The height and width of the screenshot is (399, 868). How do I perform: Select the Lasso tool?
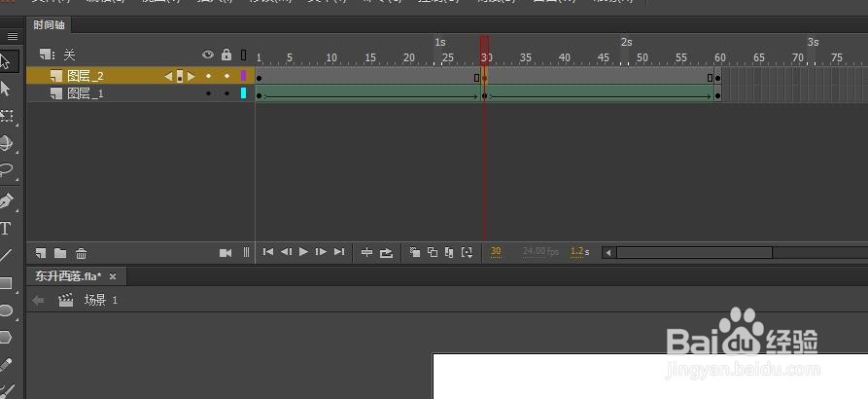[6, 169]
